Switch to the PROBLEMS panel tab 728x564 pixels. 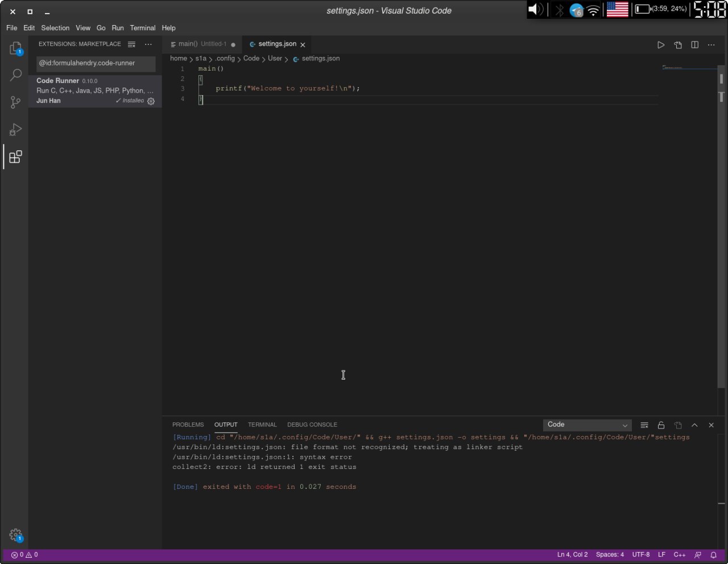click(188, 425)
